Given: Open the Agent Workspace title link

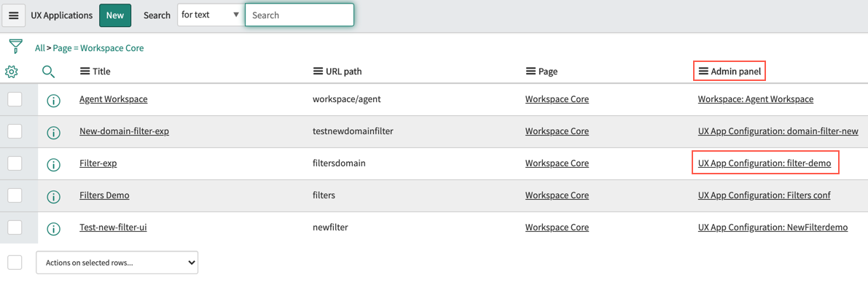Looking at the screenshot, I should [114, 99].
